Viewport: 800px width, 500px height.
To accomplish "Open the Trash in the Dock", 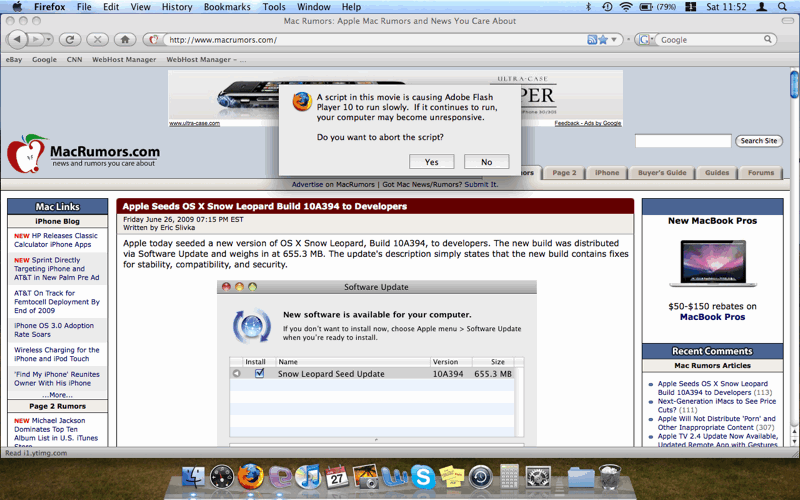I will coord(610,477).
